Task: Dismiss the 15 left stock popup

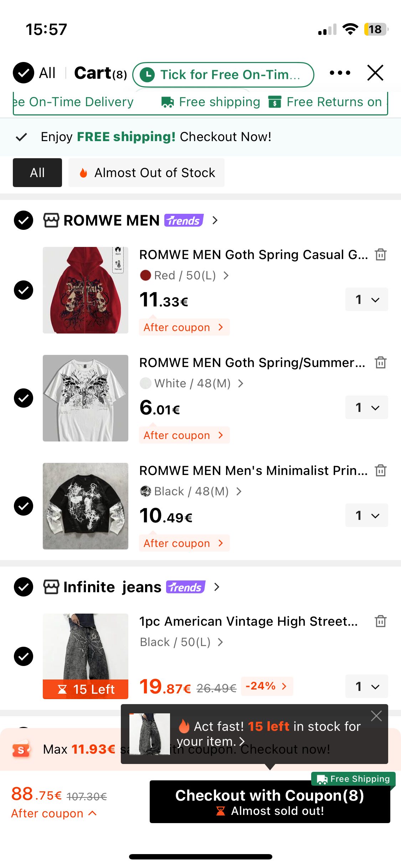Action: coord(376,716)
